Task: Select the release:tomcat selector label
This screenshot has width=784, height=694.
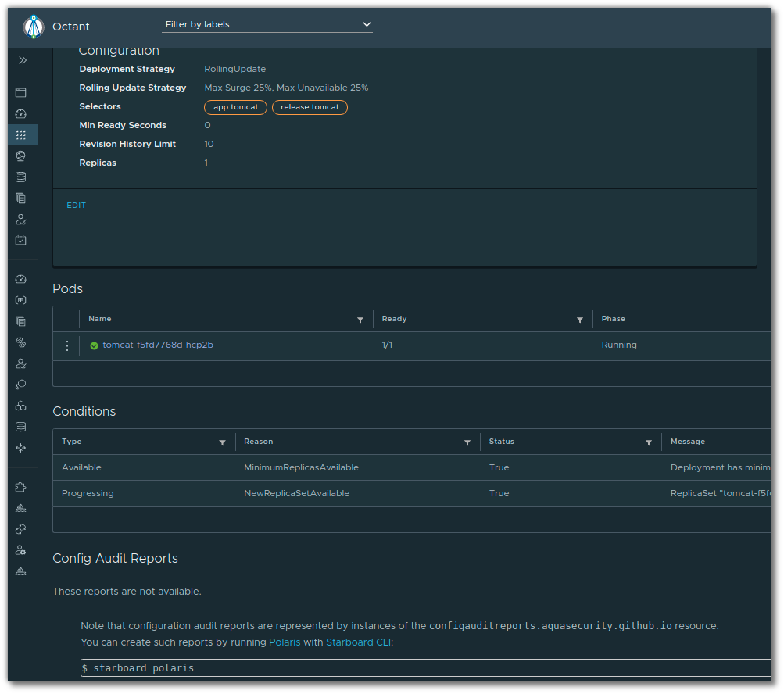Action: 310,107
